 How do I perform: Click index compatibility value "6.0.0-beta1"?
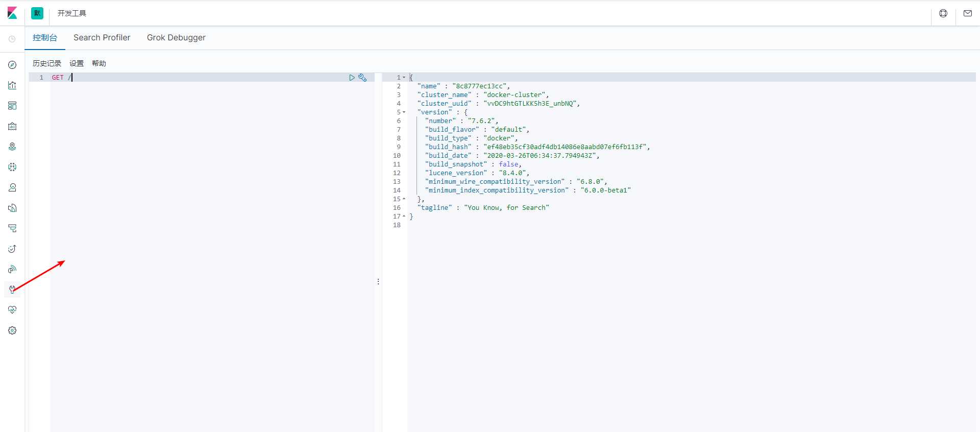pos(605,190)
